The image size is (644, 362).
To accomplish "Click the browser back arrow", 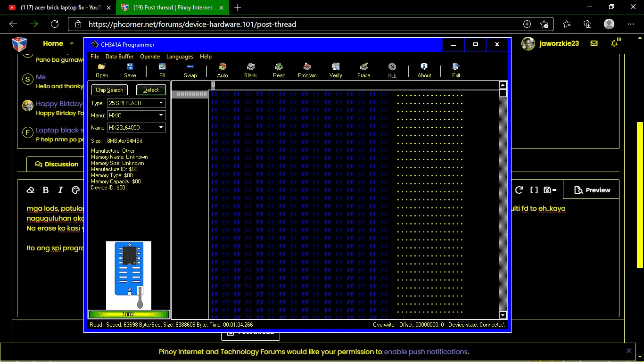I will [x=13, y=24].
